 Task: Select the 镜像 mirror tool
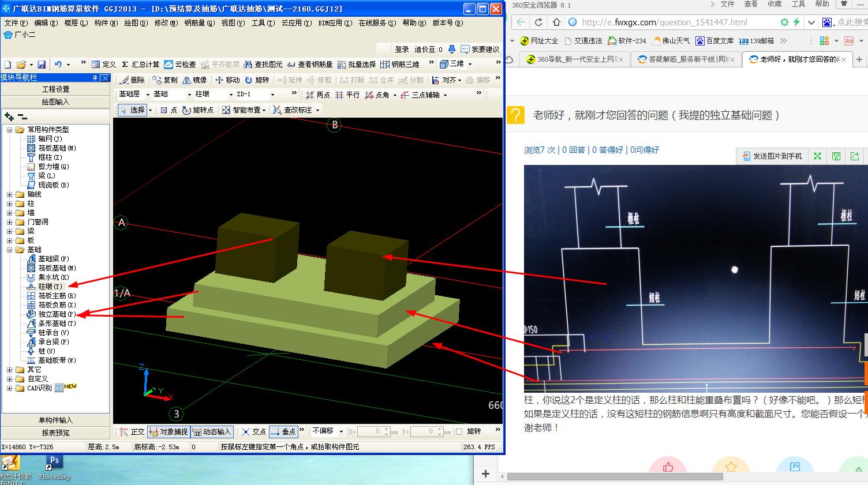(x=194, y=80)
